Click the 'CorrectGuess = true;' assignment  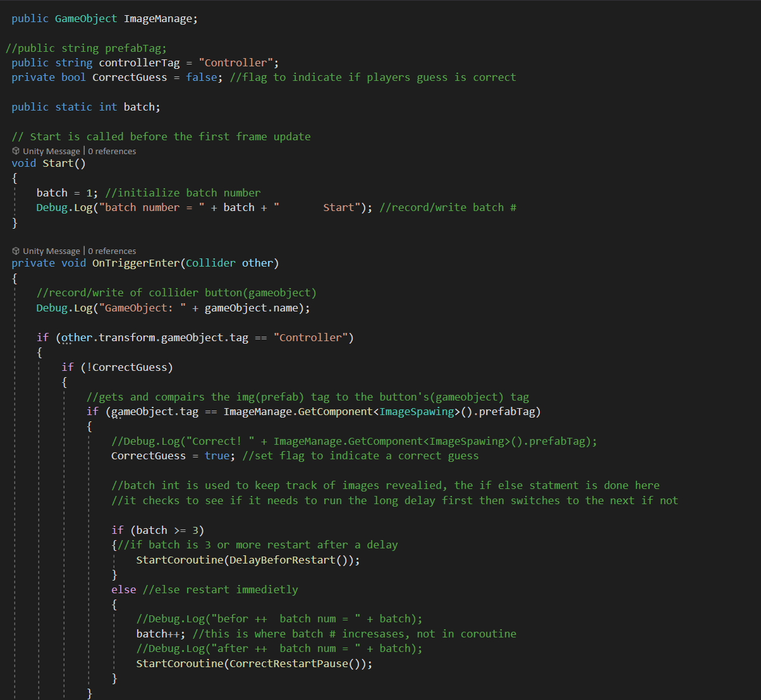[173, 456]
